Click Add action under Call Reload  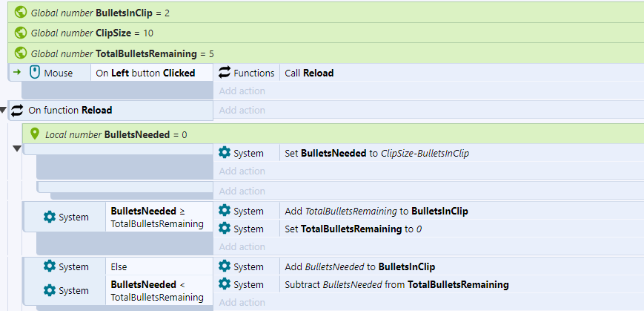[x=242, y=91]
